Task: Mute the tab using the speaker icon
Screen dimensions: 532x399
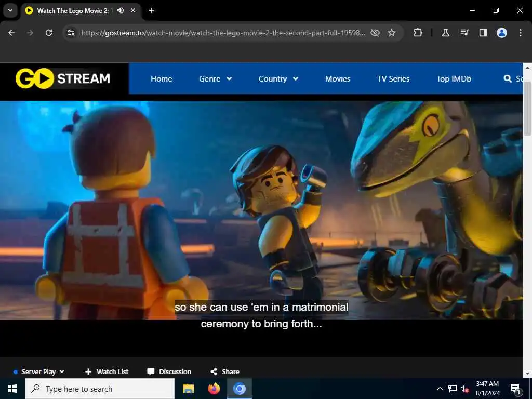Action: pos(121,10)
